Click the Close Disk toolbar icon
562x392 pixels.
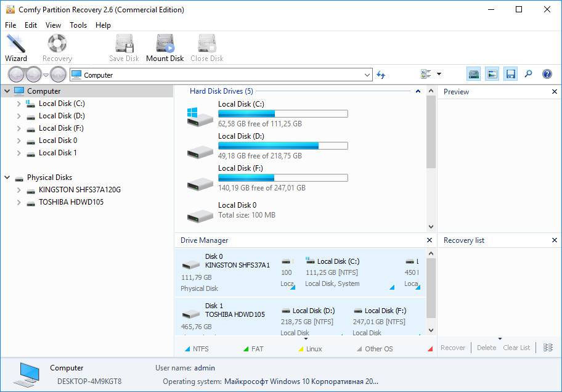207,43
